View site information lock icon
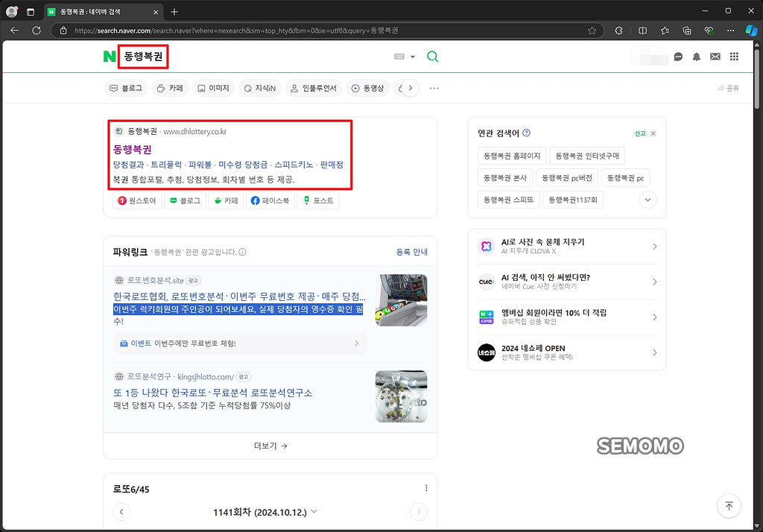This screenshot has height=532, width=763. point(63,31)
